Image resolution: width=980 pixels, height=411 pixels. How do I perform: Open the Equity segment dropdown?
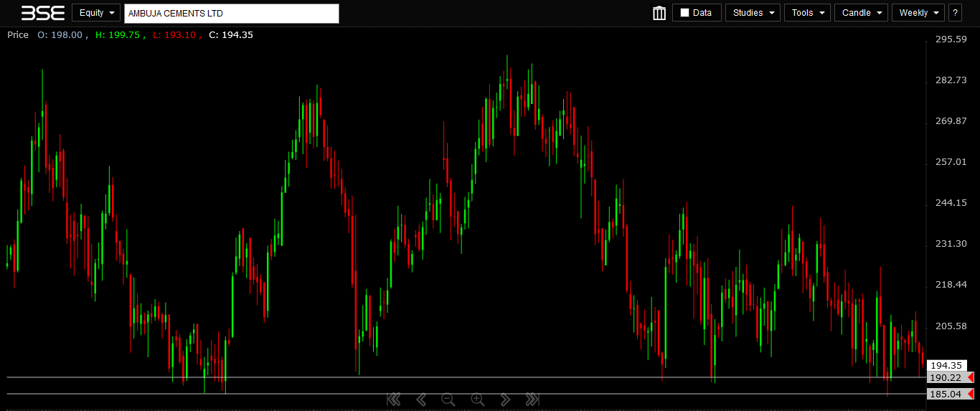[x=96, y=13]
